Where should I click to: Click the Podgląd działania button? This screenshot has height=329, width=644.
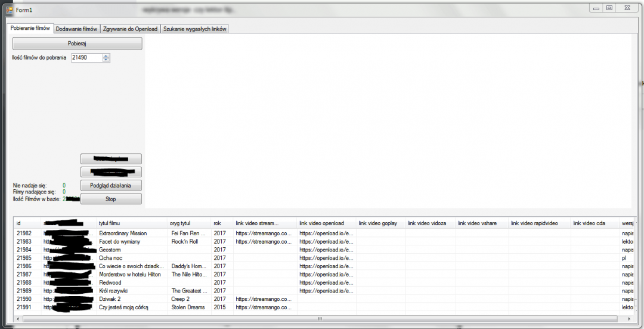tap(111, 185)
